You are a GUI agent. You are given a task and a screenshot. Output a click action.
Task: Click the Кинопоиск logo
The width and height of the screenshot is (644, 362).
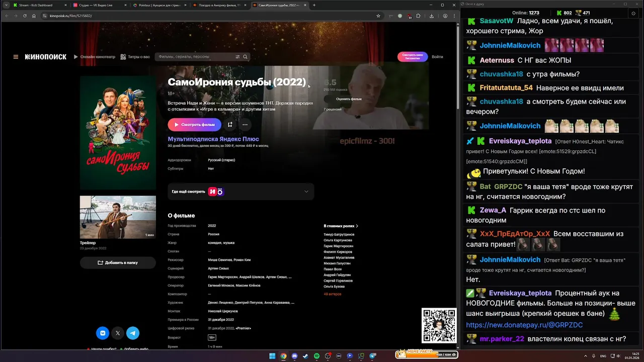tap(46, 57)
